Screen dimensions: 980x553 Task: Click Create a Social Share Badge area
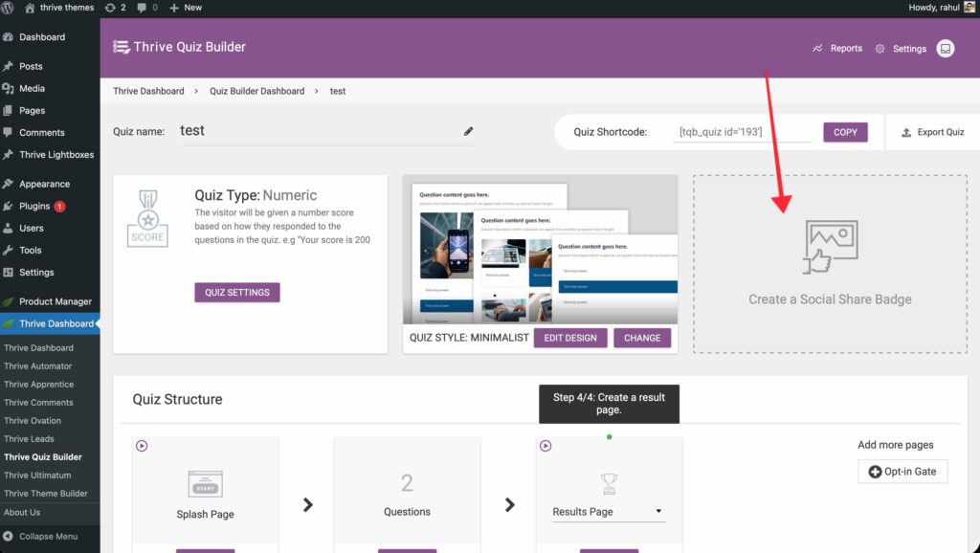point(830,264)
